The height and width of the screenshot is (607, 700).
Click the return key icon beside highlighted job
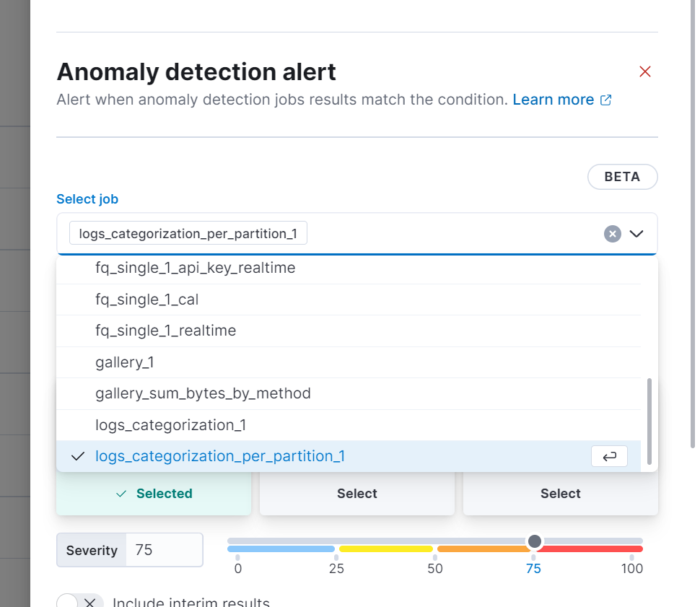(609, 456)
